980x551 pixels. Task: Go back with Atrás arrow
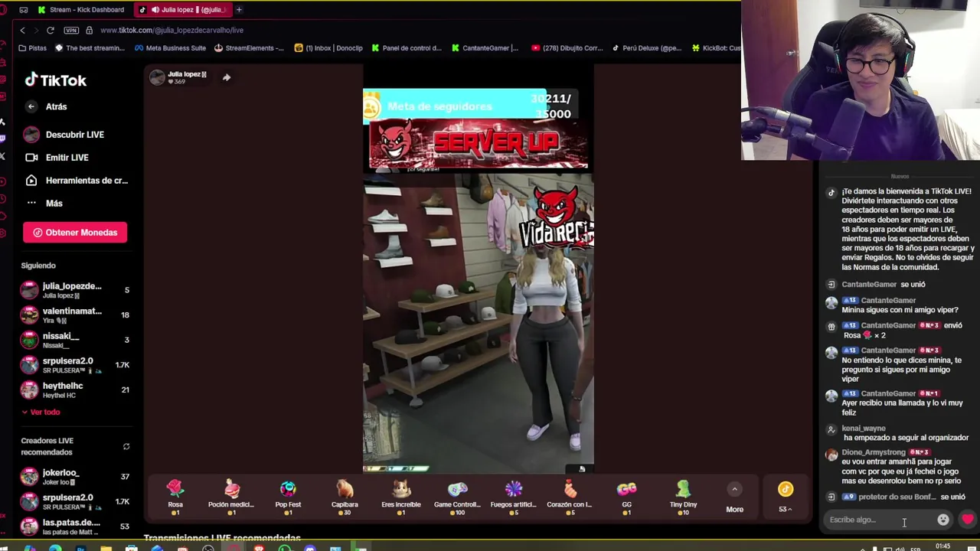31,107
